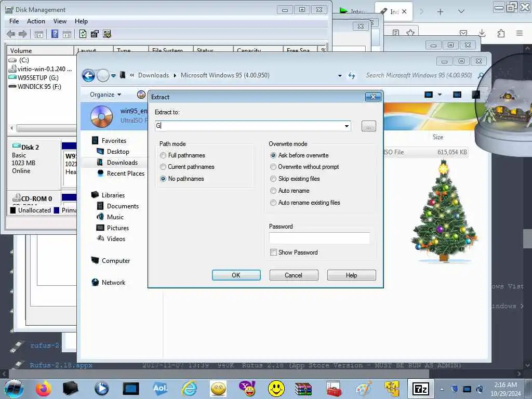Click Firefox Pocket save icon
The width and height of the screenshot is (532, 399).
point(463,33)
